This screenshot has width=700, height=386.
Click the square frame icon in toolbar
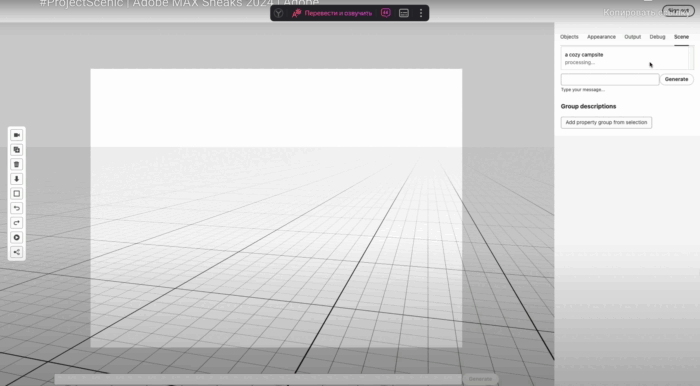(17, 194)
